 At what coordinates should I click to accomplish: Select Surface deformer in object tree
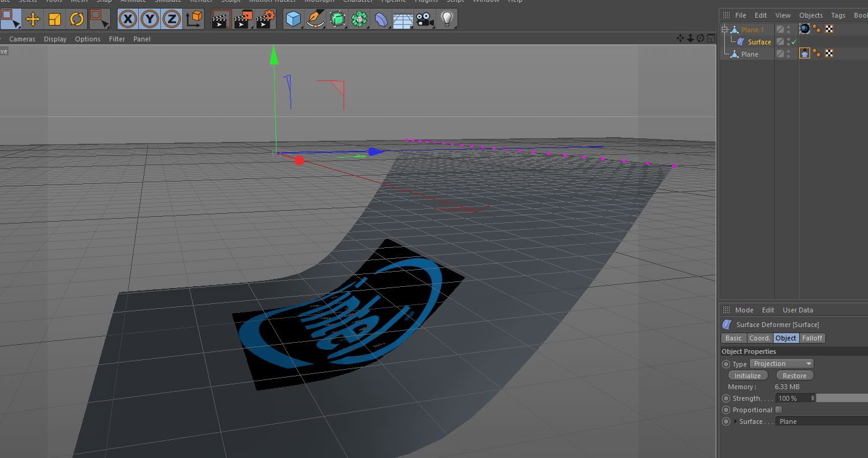(x=759, y=42)
